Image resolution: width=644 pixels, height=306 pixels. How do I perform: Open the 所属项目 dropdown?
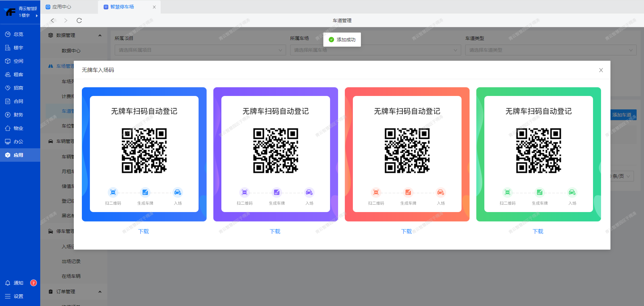click(x=200, y=50)
